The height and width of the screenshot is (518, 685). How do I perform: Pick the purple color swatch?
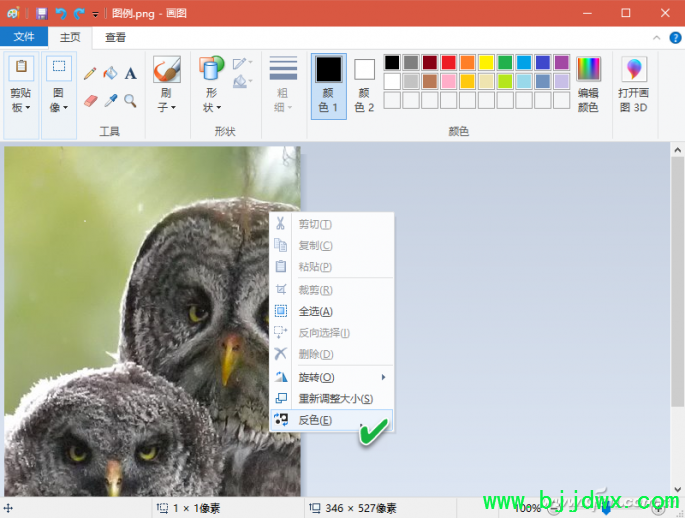pos(561,62)
